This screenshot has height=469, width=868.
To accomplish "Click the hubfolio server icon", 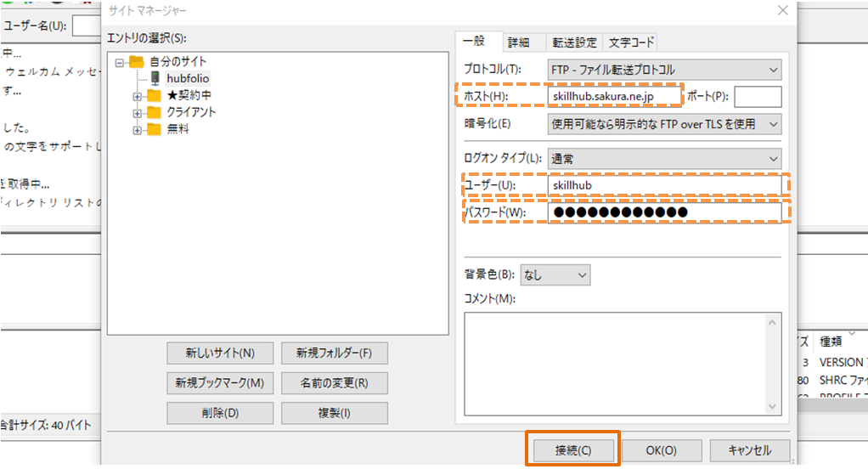I will 155,79.
